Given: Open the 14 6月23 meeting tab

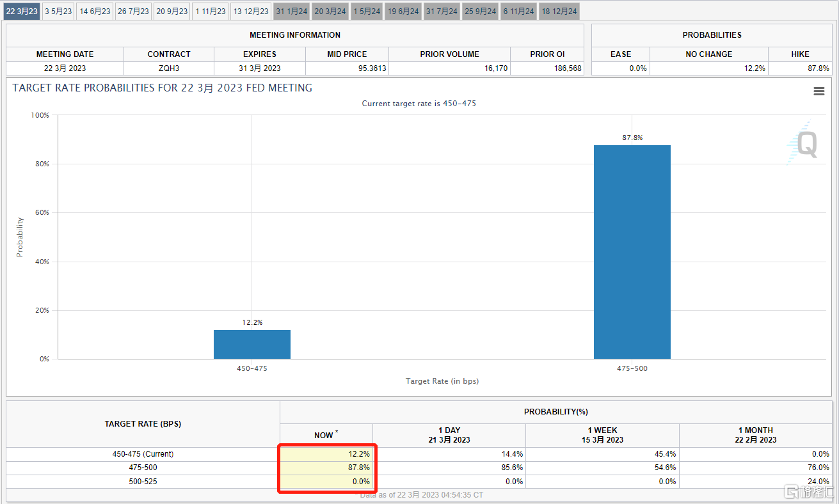Looking at the screenshot, I should tap(95, 12).
